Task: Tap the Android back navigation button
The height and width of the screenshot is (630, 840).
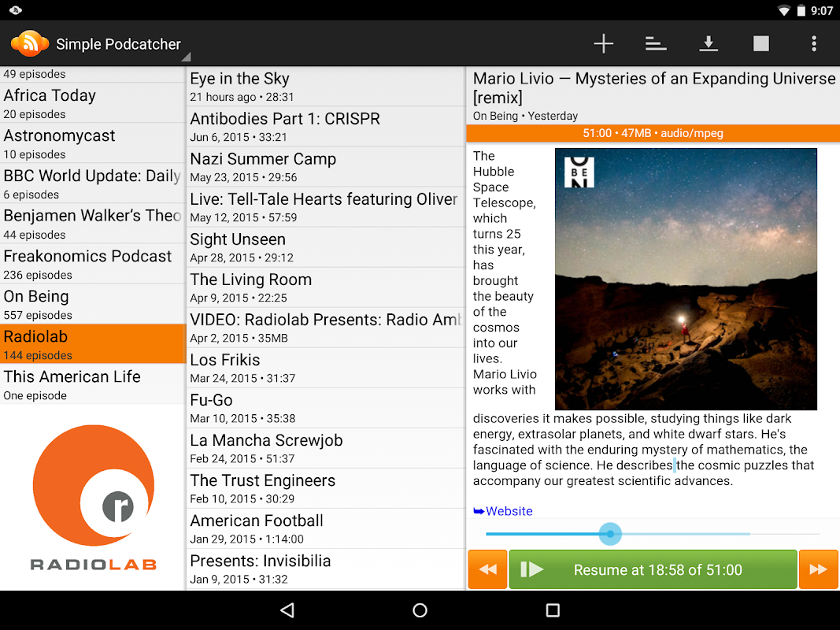Action: tap(287, 610)
